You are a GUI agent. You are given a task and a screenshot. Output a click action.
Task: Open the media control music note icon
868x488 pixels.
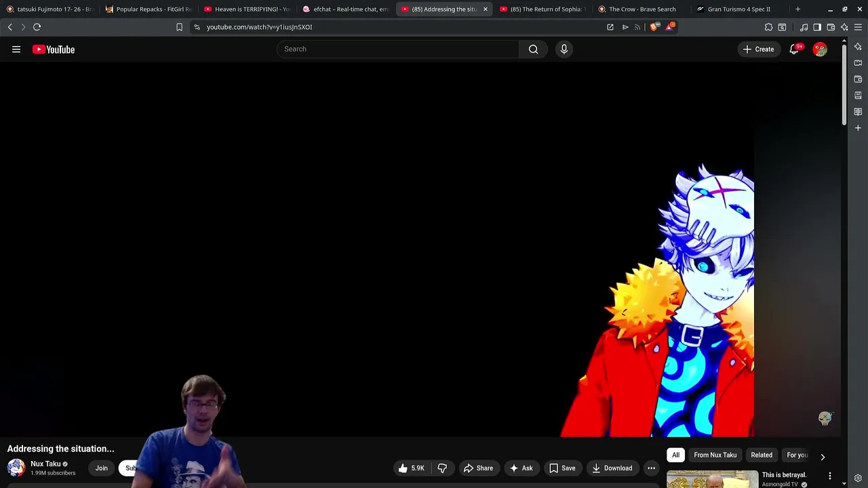804,27
